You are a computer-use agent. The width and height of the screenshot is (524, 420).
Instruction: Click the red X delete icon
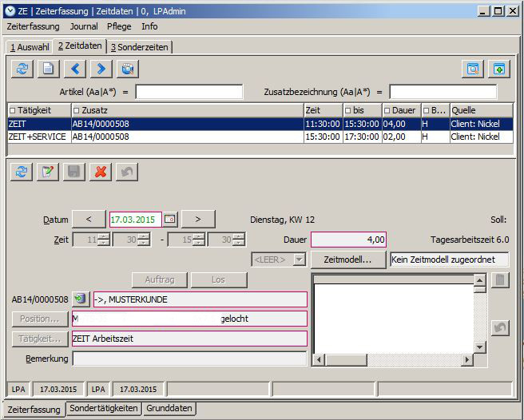pyautogui.click(x=100, y=172)
